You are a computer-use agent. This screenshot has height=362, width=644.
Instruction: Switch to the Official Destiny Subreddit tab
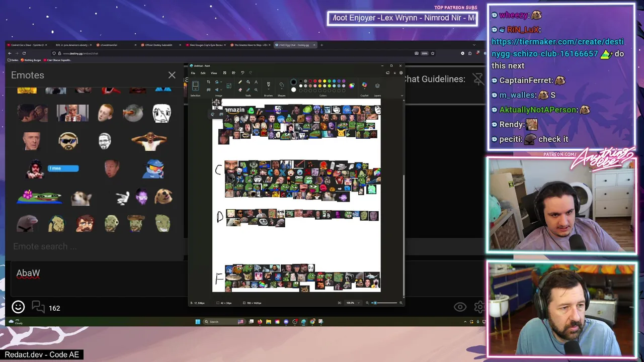pyautogui.click(x=161, y=45)
